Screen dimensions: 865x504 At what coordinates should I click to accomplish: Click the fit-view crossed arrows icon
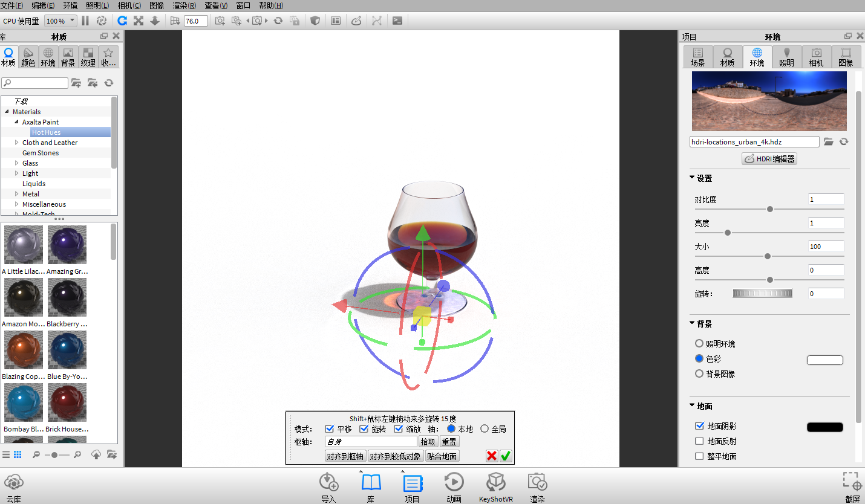[139, 21]
